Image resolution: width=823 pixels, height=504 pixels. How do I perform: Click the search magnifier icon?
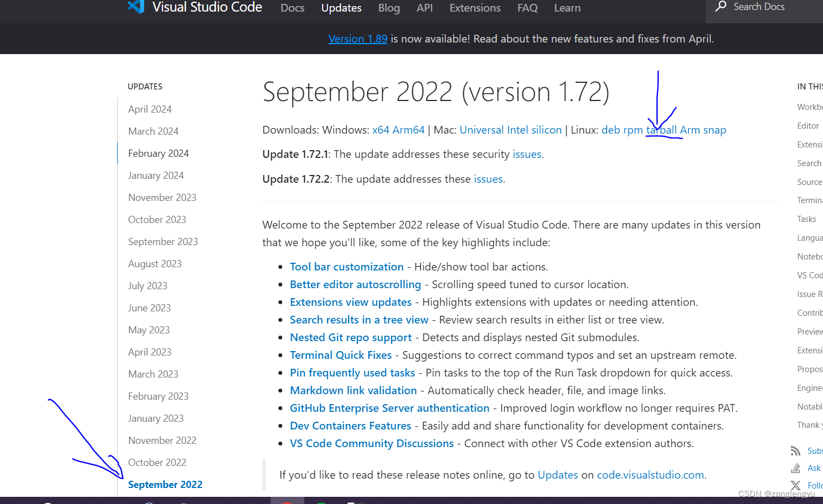(x=721, y=6)
